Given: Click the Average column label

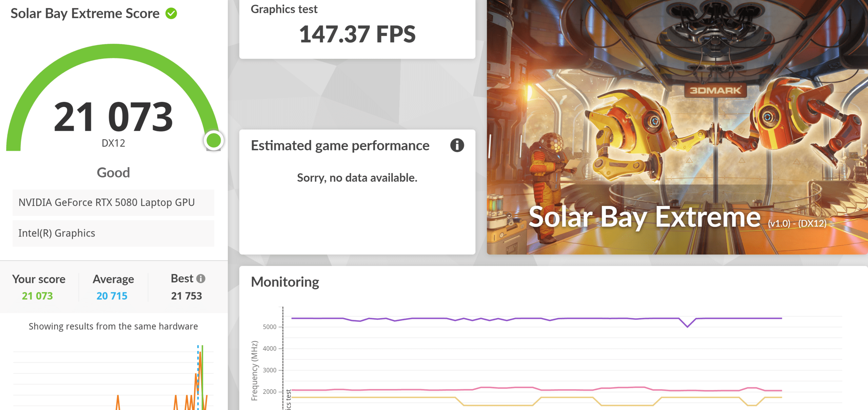Looking at the screenshot, I should coord(113,279).
